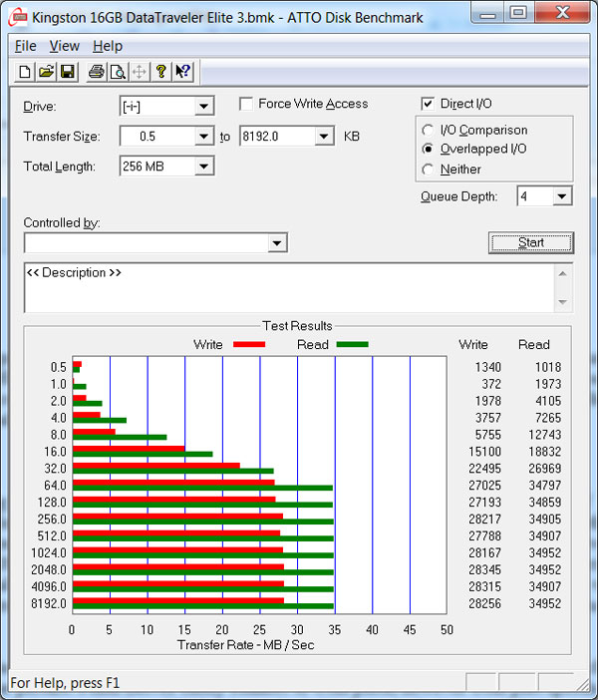Close the ATTO Disk Benchmark window

(x=562, y=14)
